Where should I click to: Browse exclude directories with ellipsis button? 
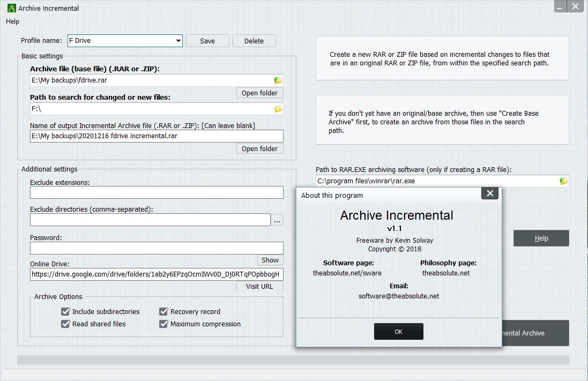point(277,220)
